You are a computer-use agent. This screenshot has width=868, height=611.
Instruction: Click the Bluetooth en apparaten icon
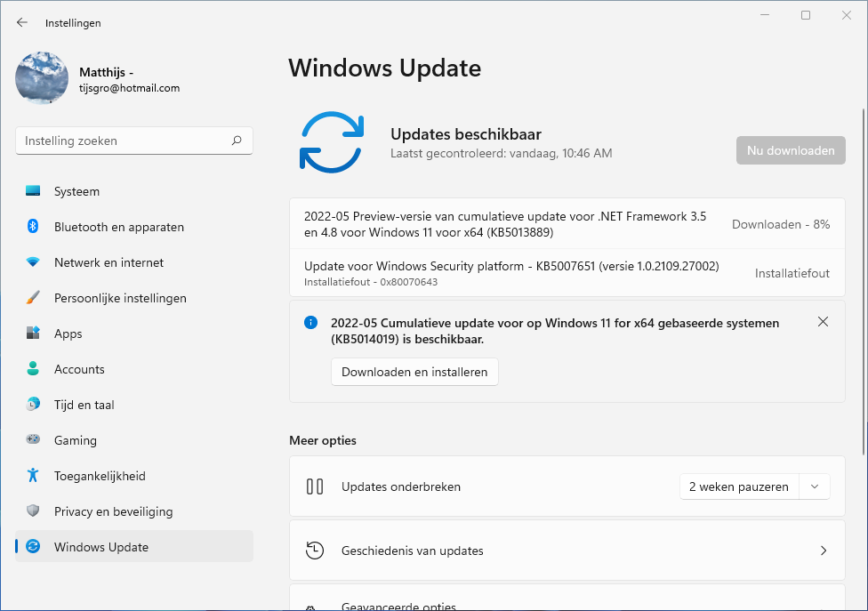tap(33, 227)
